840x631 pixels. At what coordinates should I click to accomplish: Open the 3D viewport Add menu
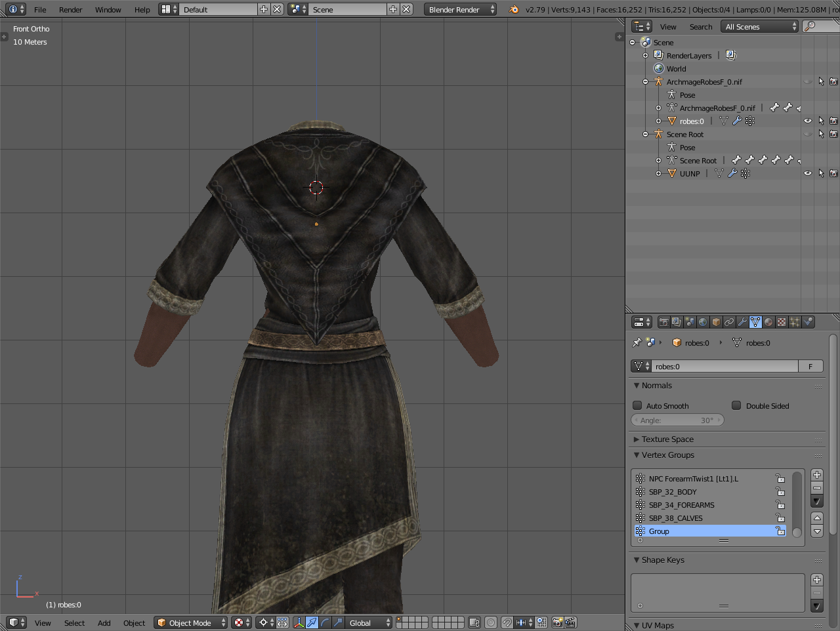click(x=104, y=622)
